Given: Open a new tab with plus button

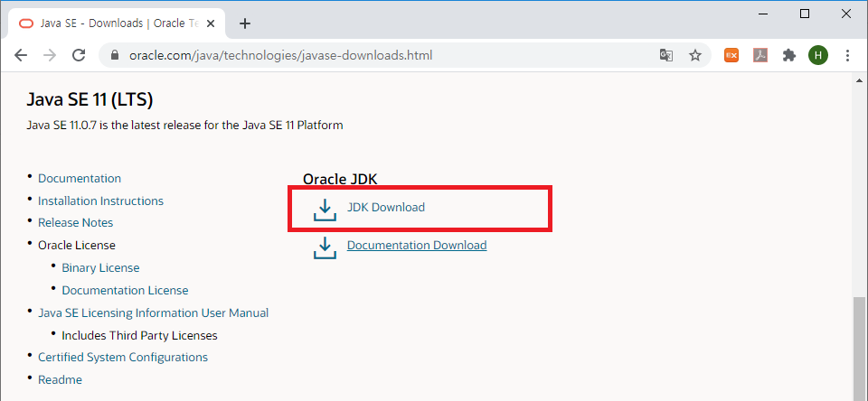Looking at the screenshot, I should (x=245, y=23).
